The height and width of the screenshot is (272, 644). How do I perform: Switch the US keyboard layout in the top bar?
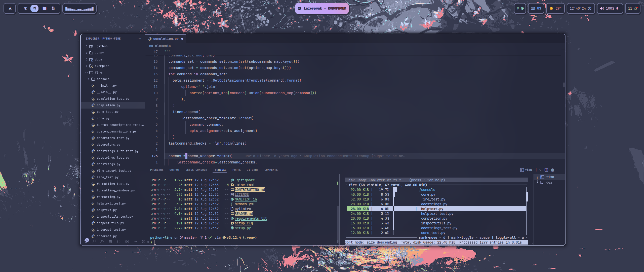[x=536, y=8]
